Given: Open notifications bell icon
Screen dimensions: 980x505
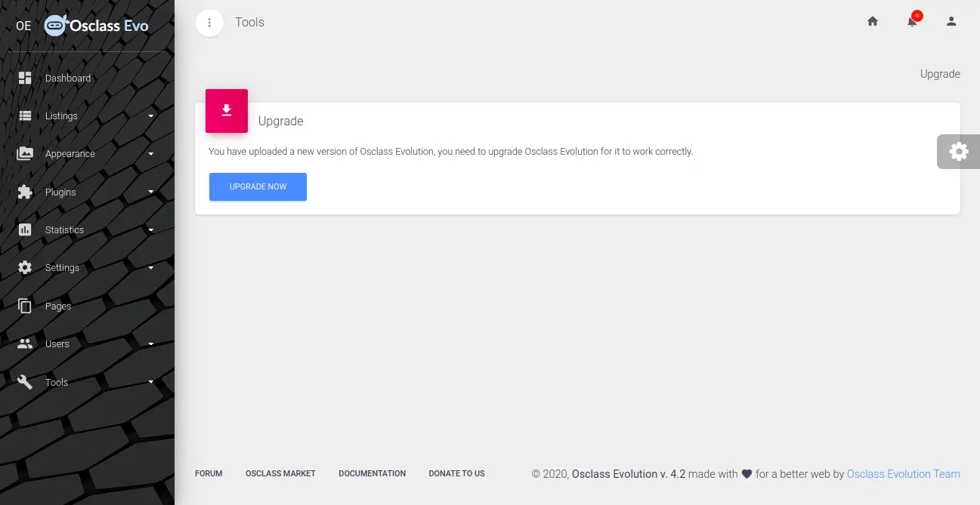Looking at the screenshot, I should click(x=912, y=22).
